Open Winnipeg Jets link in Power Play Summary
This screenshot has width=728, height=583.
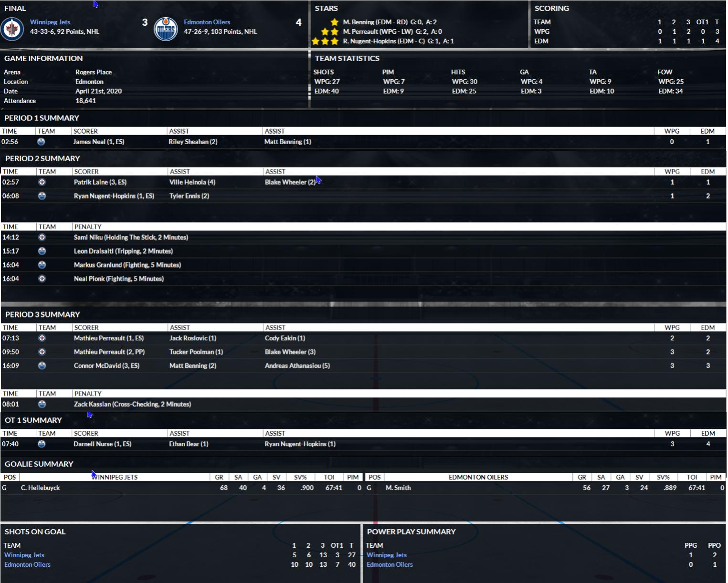[387, 555]
